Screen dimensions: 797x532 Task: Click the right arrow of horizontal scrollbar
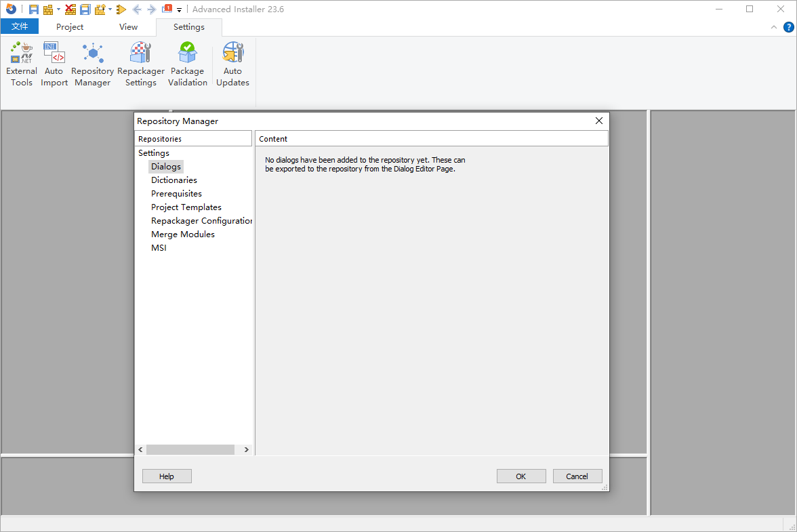tap(246, 450)
